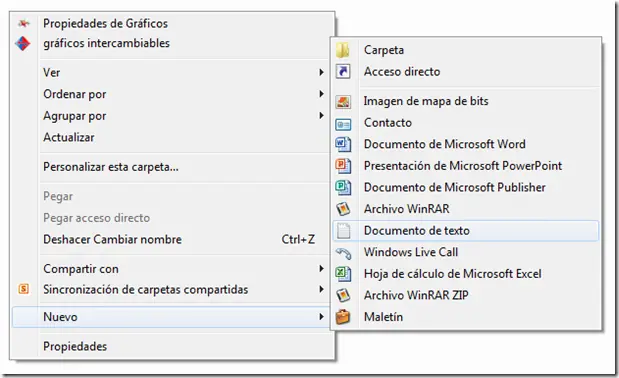Click the Ctrl+Z shortcut label
619x378 pixels.
click(298, 240)
